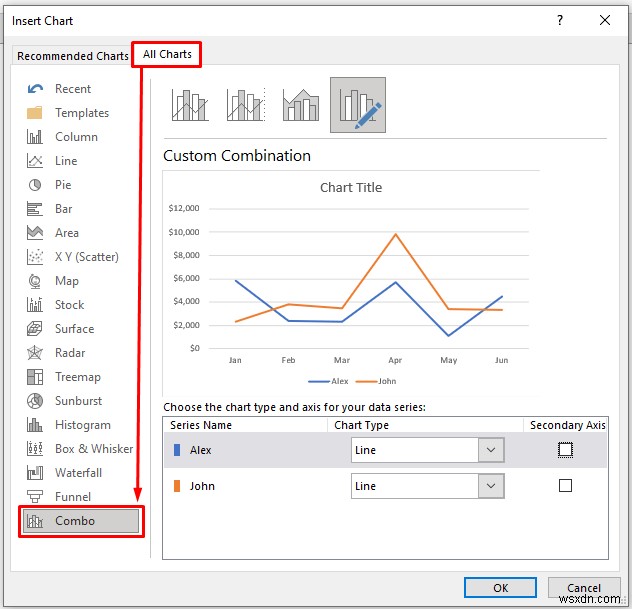
Task: Click the orange John series color marker
Action: (177, 486)
